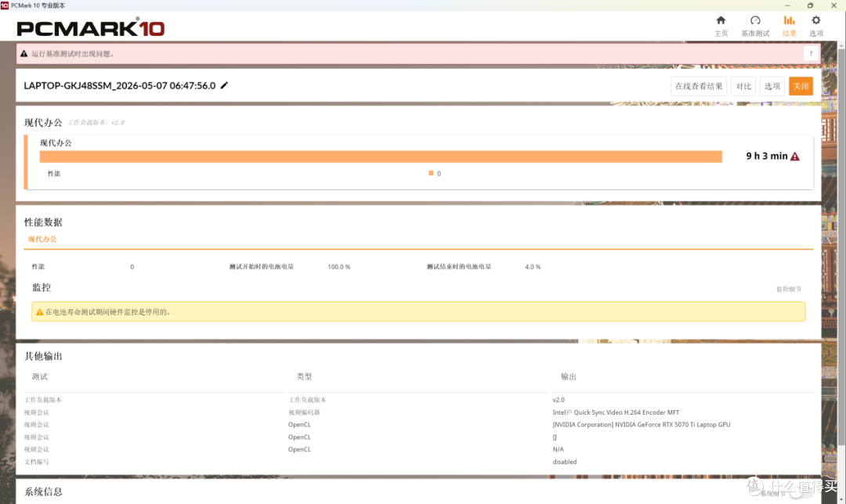Click the orange 性能 legend square
Viewport: 846px width, 504px height.
[431, 173]
